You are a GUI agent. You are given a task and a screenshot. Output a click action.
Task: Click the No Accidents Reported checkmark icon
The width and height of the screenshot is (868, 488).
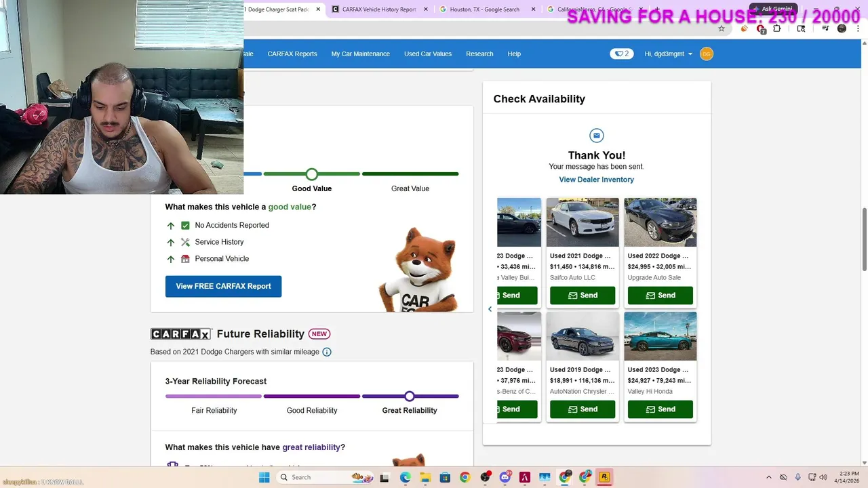point(185,225)
